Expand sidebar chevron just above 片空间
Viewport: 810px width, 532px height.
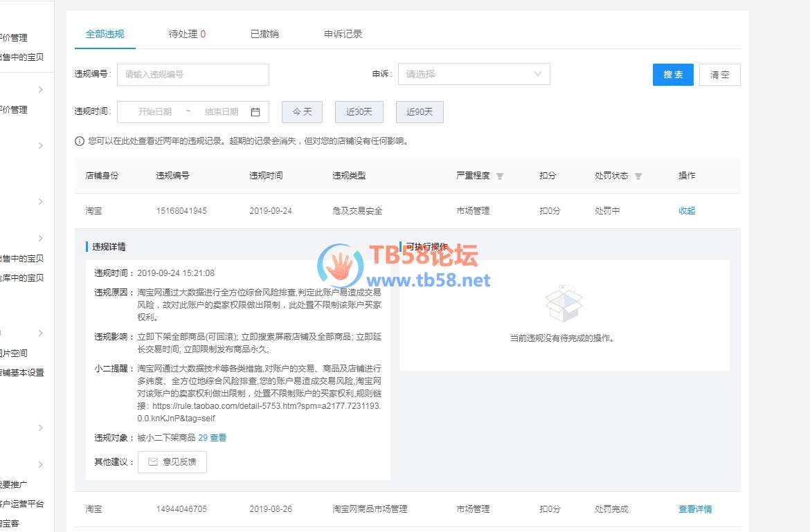[x=41, y=333]
